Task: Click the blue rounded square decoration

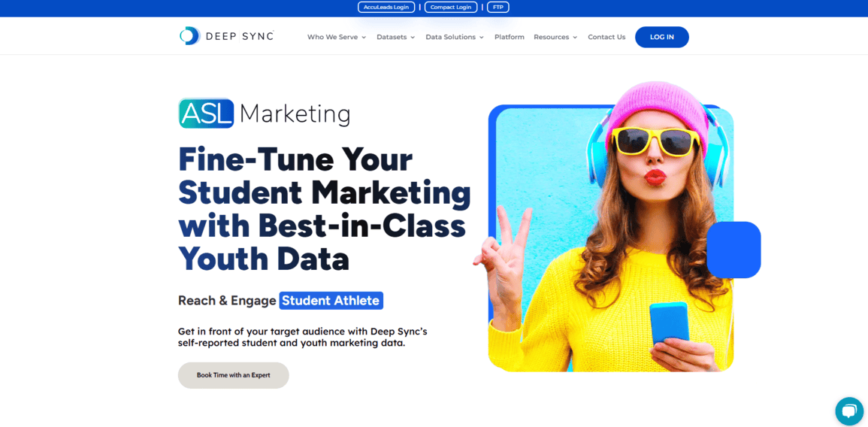Action: [733, 250]
